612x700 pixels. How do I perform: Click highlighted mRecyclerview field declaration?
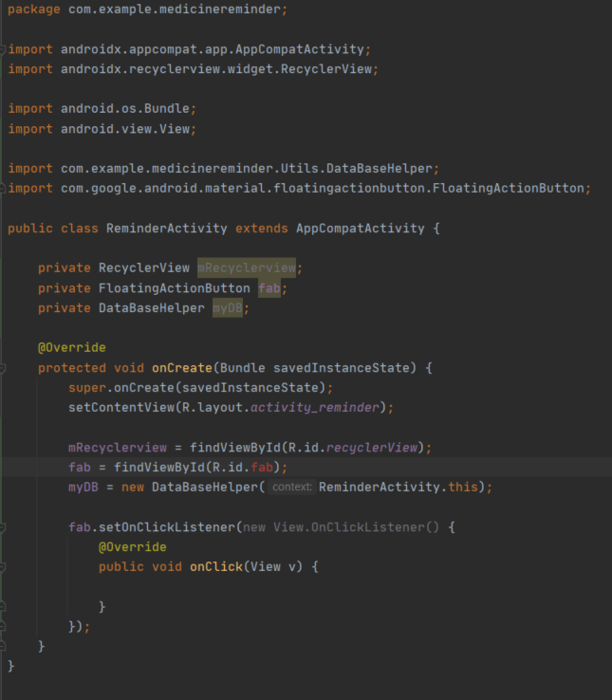coord(247,267)
